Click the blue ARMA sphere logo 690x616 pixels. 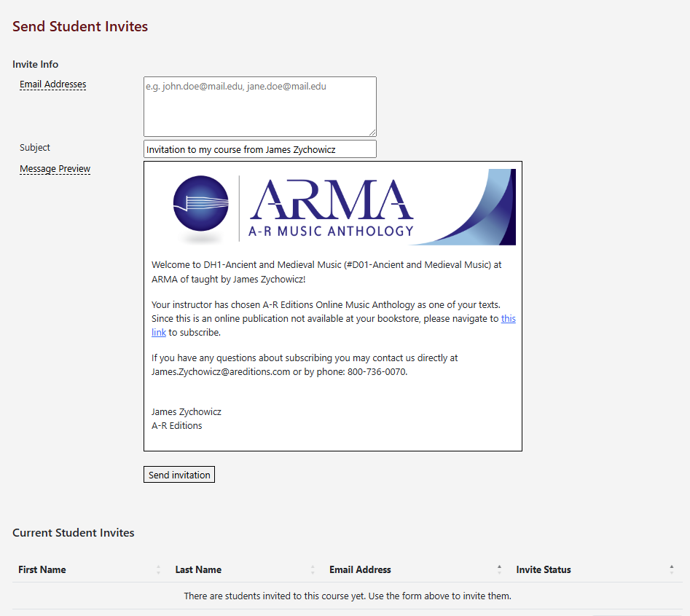click(x=201, y=204)
